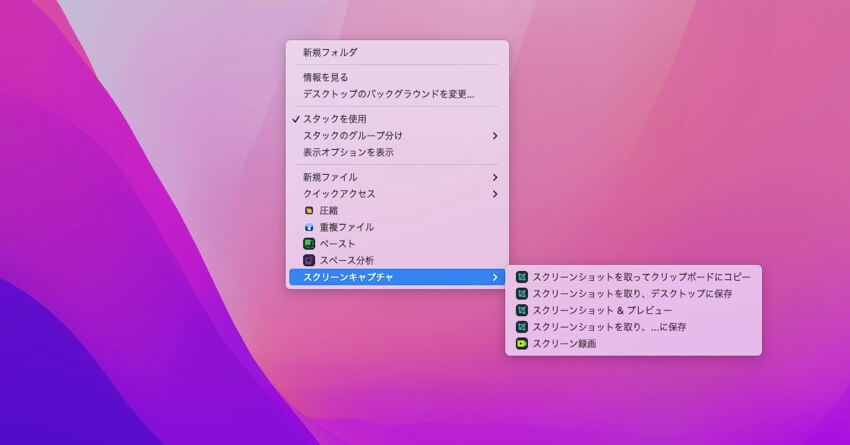
Task: Click the スクリーンキャプチャ submenu arrow
Action: pyautogui.click(x=495, y=277)
